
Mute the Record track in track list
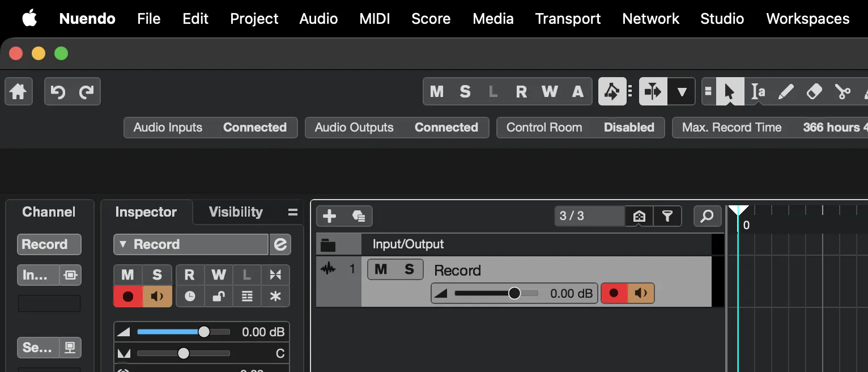(381, 269)
